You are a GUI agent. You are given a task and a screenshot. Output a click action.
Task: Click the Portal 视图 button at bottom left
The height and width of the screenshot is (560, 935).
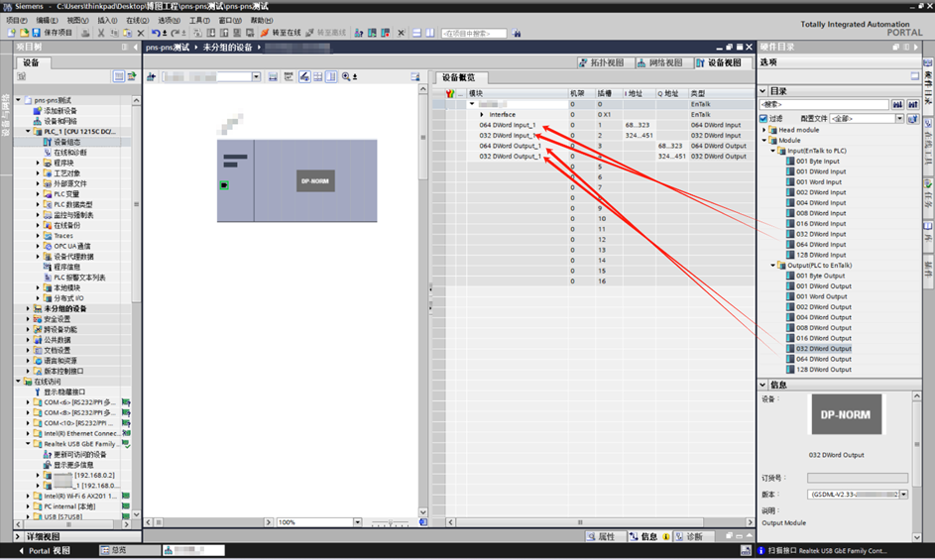45,550
